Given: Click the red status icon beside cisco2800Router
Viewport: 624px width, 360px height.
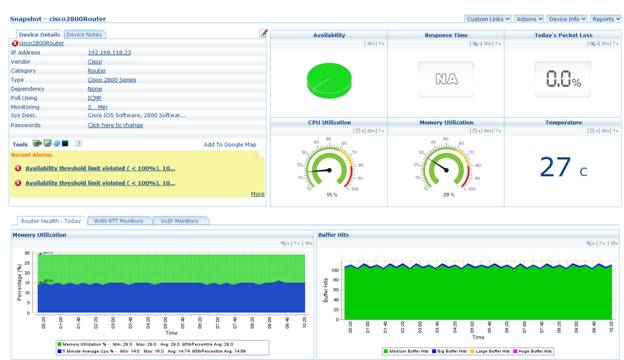Looking at the screenshot, I should [x=15, y=43].
